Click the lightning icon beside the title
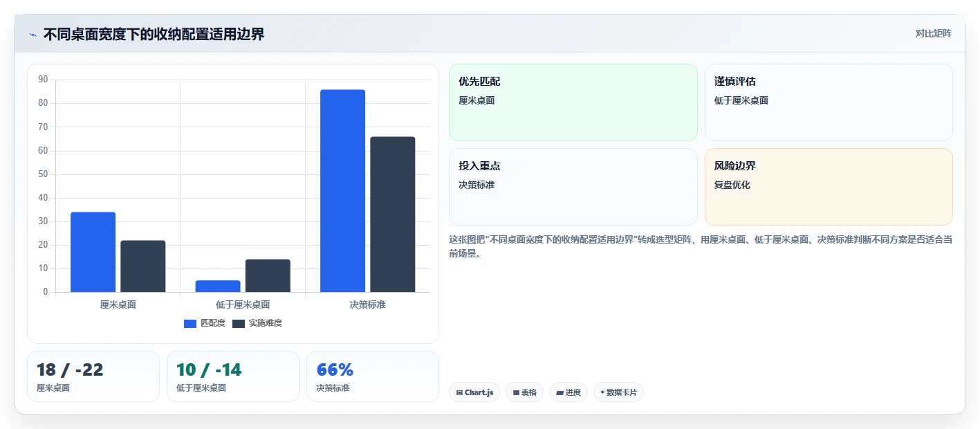 33,35
